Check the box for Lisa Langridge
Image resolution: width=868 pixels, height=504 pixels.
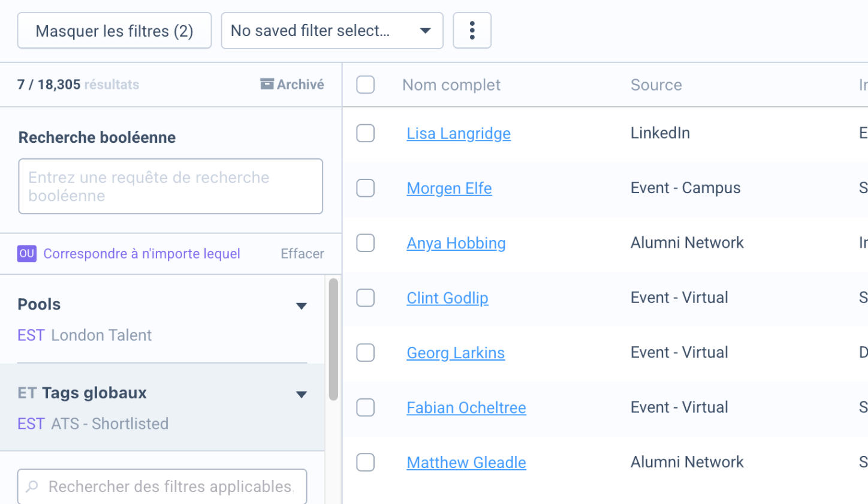(x=366, y=133)
